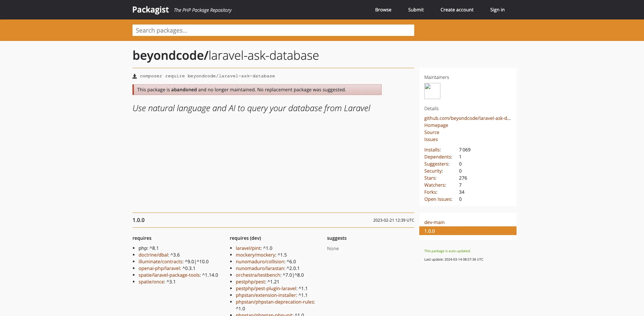Open laravel/pint package link
644x316 pixels.
tap(248, 248)
